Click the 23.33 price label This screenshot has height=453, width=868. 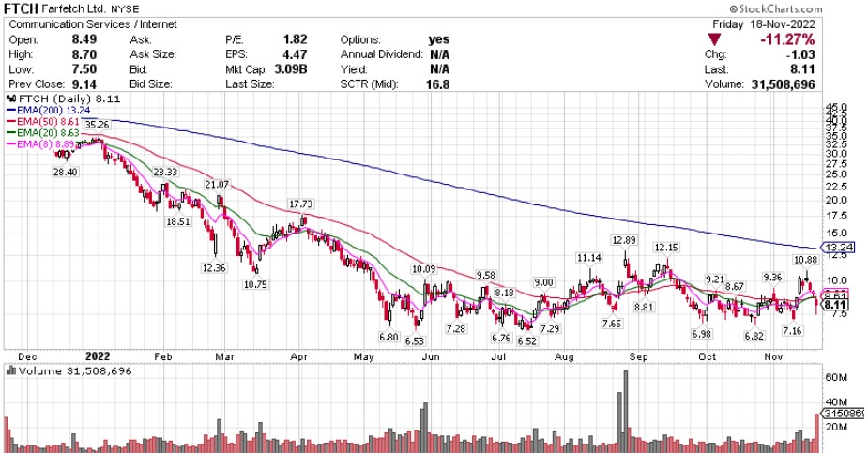165,172
